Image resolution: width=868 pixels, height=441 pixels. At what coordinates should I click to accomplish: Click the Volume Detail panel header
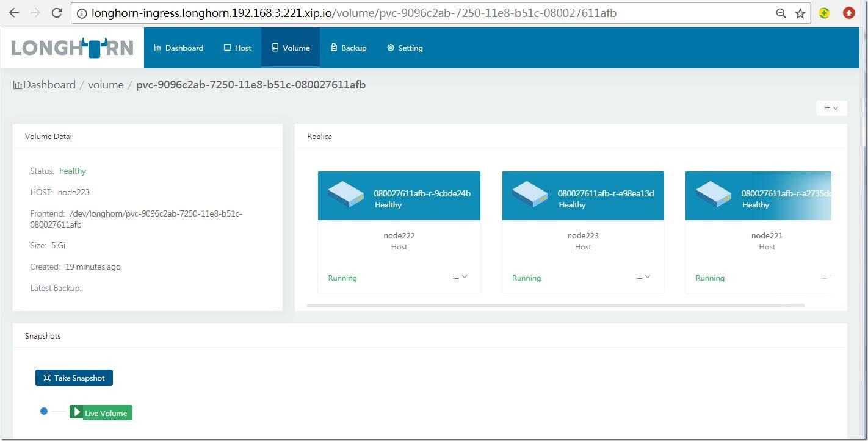[x=49, y=136]
